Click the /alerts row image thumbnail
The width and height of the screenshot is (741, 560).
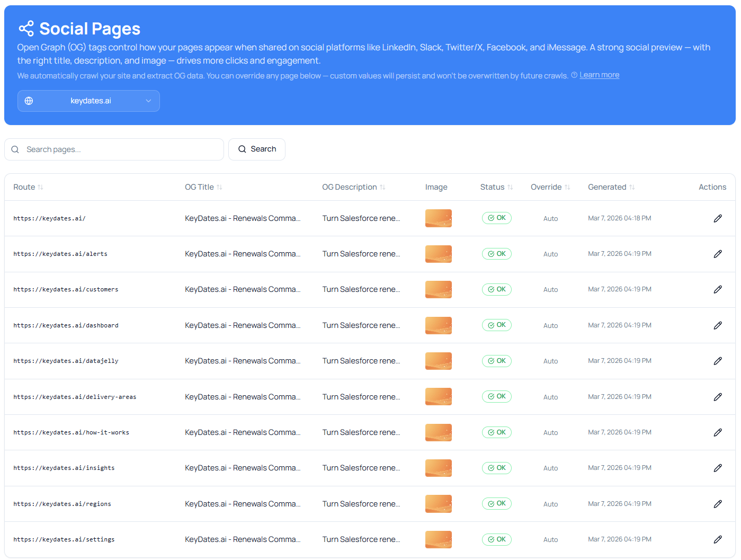(x=439, y=254)
